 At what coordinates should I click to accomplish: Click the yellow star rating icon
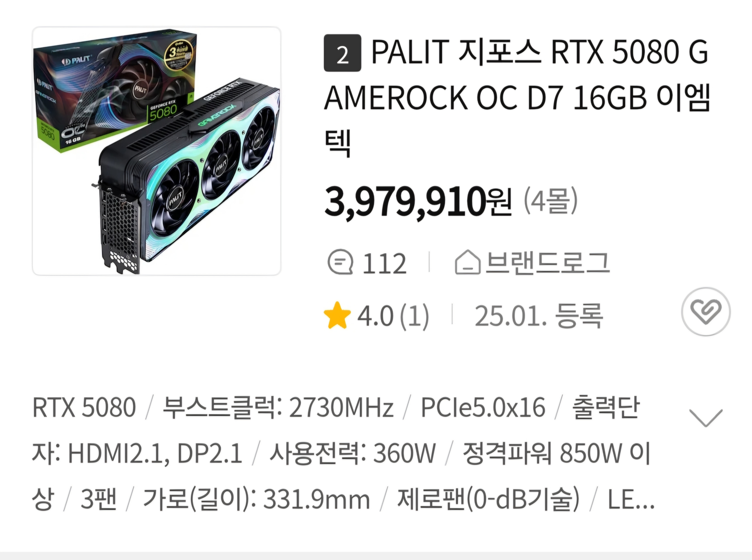point(337,315)
